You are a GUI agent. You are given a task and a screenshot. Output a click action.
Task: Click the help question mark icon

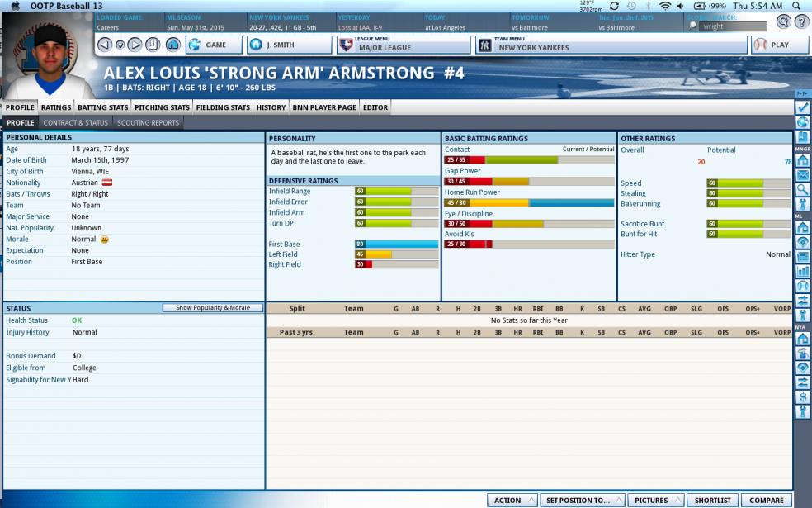point(783,21)
